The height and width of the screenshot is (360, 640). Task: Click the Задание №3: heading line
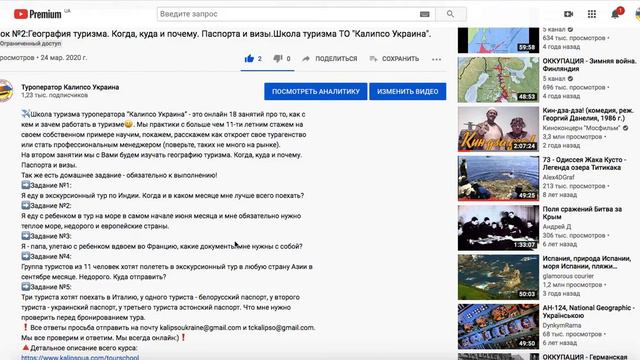[x=46, y=236]
